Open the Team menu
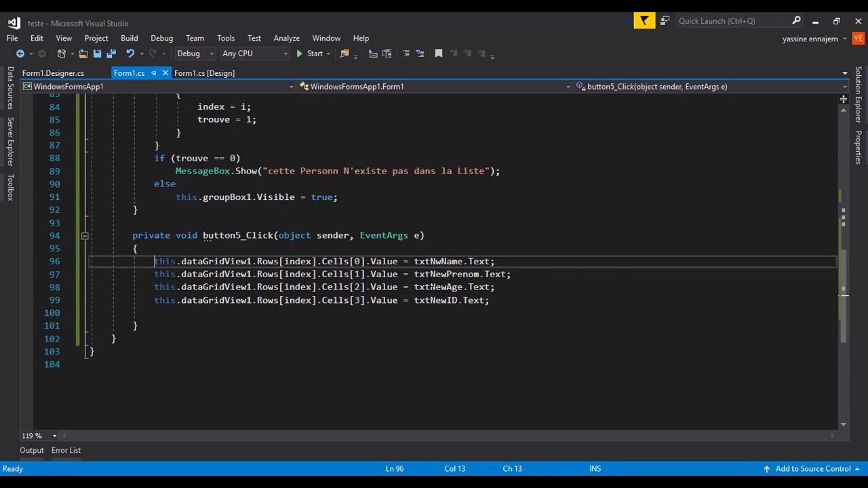 [x=195, y=38]
